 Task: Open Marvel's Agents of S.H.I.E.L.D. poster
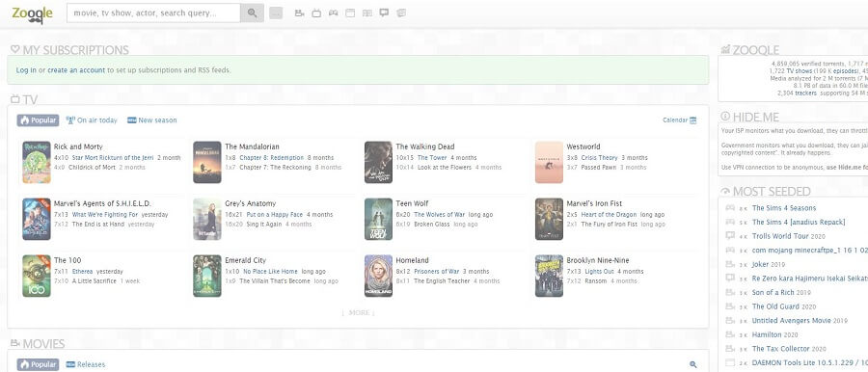(37, 219)
